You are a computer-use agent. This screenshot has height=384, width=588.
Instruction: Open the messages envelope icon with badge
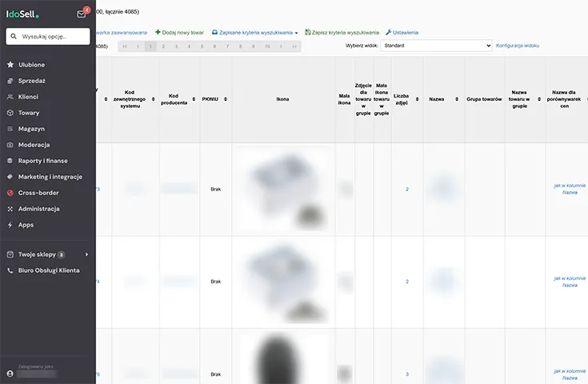[82, 14]
